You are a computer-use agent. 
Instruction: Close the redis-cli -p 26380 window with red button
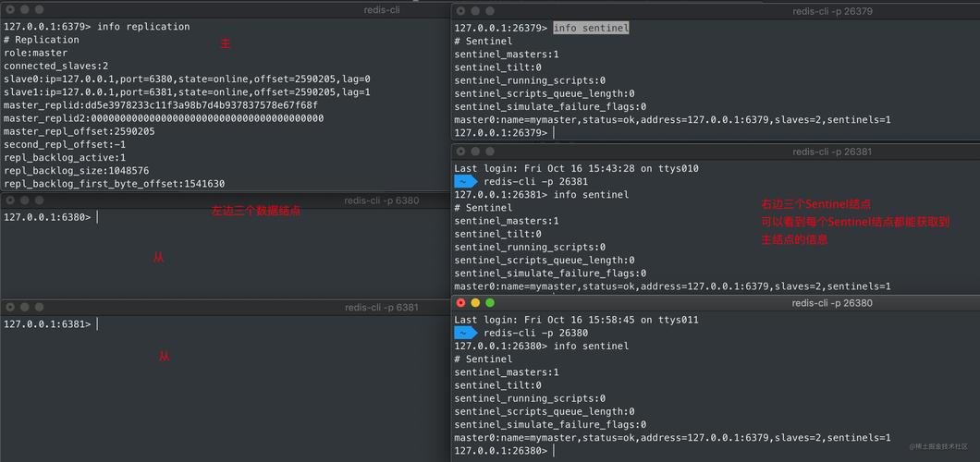click(x=461, y=303)
